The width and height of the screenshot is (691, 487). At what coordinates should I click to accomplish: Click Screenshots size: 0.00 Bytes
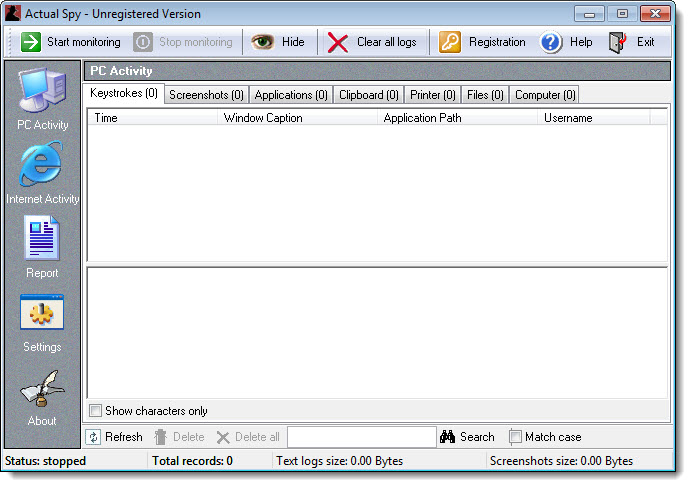561,461
